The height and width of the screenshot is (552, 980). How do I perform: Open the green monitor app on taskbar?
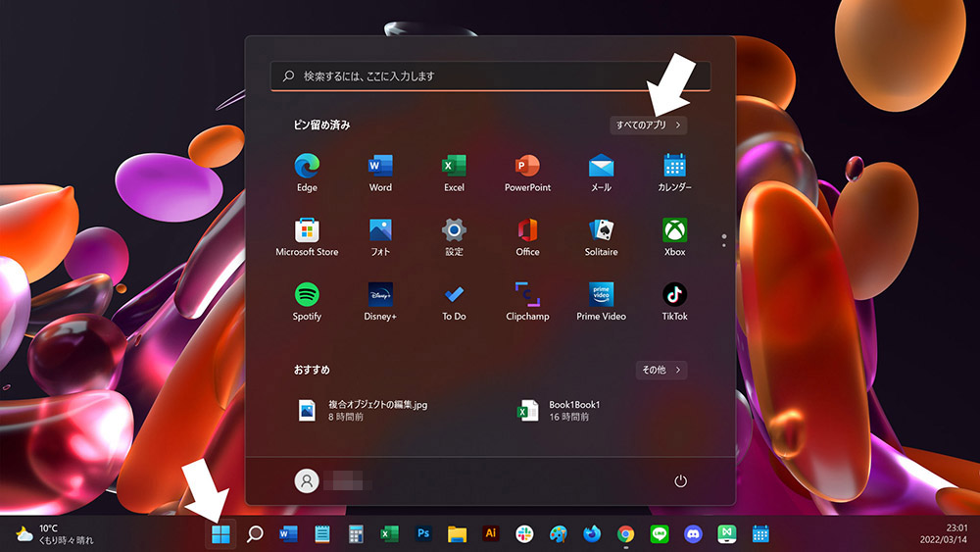(x=727, y=534)
